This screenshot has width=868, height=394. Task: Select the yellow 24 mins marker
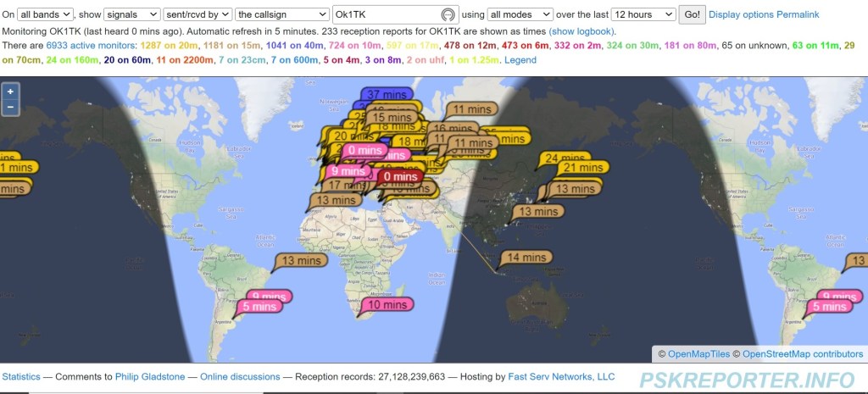(x=563, y=158)
